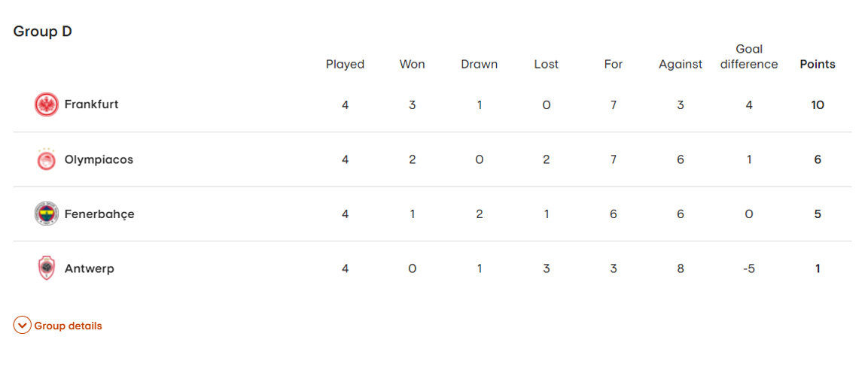Click the Olympiacos club crest icon
The image size is (868, 379).
click(x=47, y=159)
